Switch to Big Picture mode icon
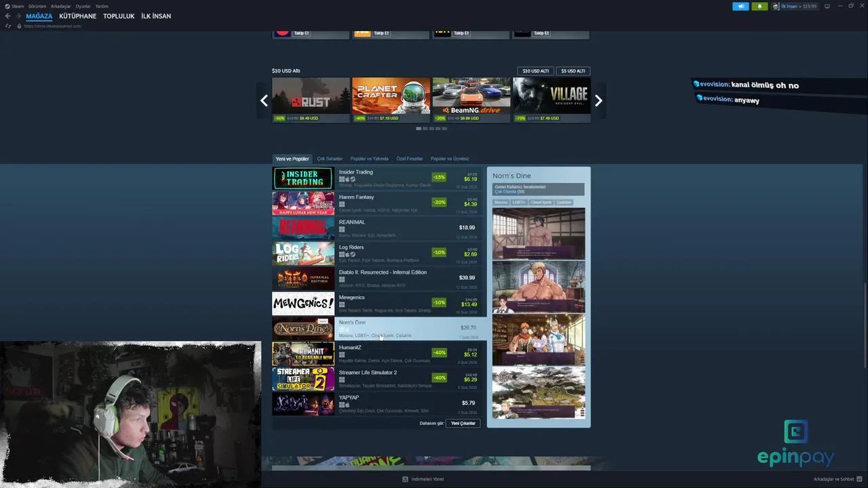 pyautogui.click(x=827, y=6)
